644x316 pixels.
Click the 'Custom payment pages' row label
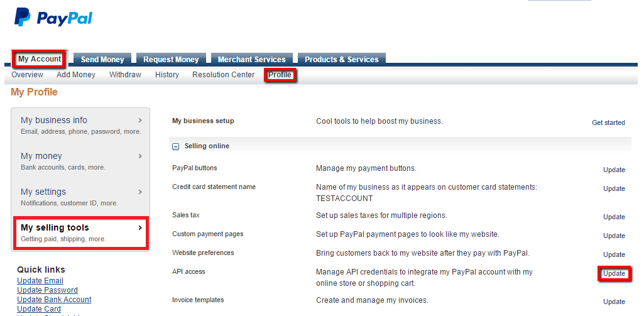[x=208, y=234]
